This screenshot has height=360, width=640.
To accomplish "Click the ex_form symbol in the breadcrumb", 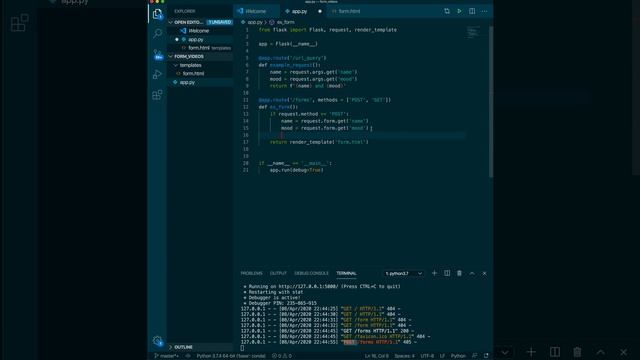I will click(285, 22).
